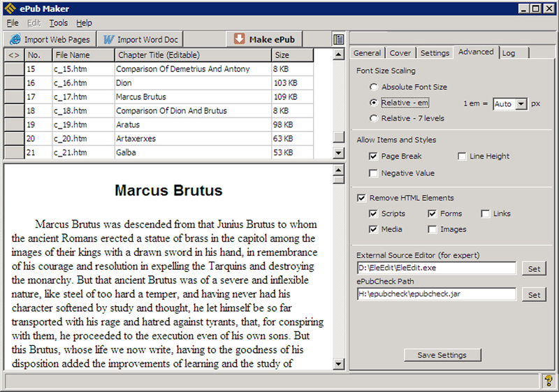This screenshot has height=392, width=559.
Task: Choose the Relative - 7 levels option
Action: [x=373, y=118]
